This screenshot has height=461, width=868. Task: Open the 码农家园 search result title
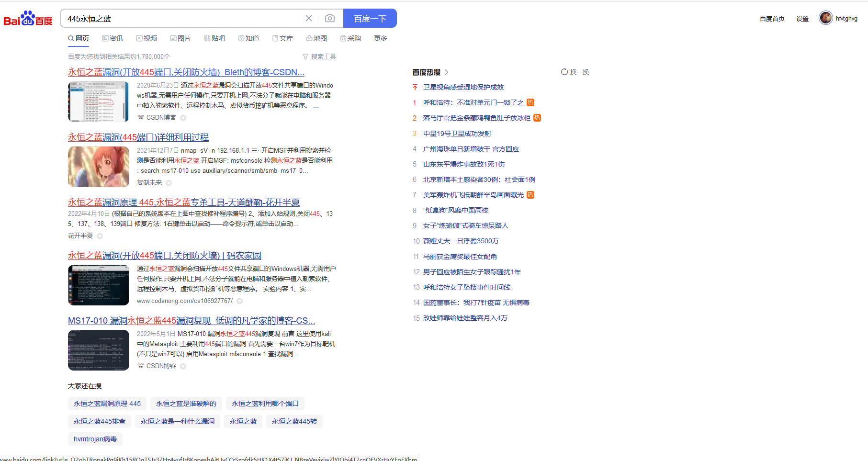tap(165, 256)
